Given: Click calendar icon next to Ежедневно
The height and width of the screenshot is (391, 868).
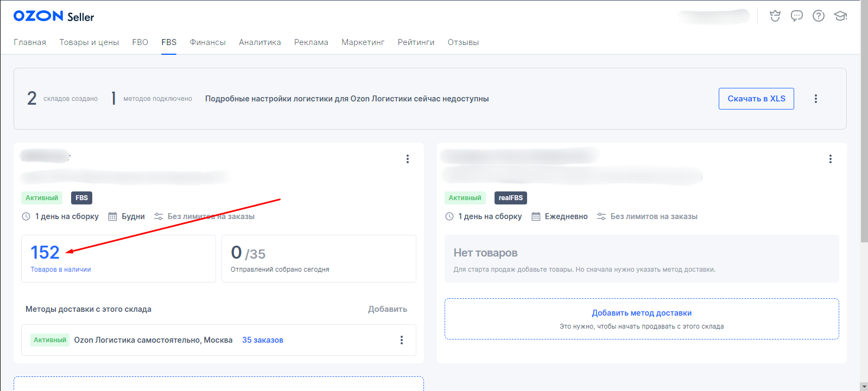Looking at the screenshot, I should 536,216.
